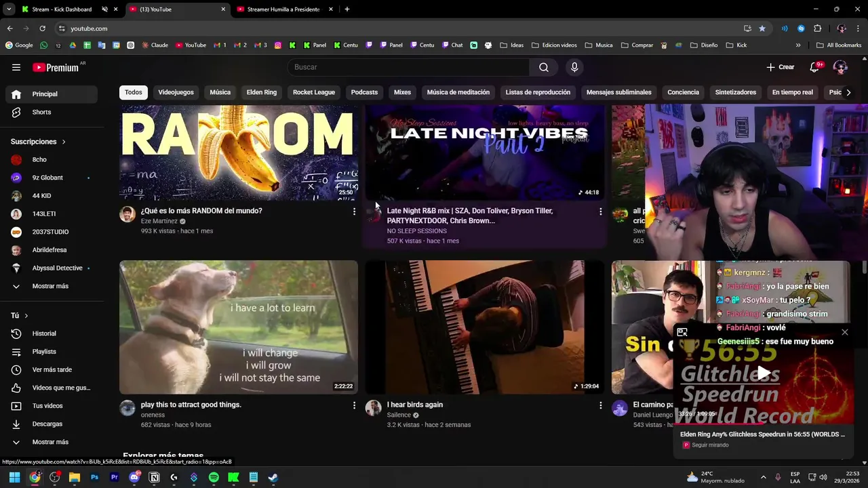
Task: Toggle tab mute on Kick Dashboard tab
Action: tap(104, 9)
